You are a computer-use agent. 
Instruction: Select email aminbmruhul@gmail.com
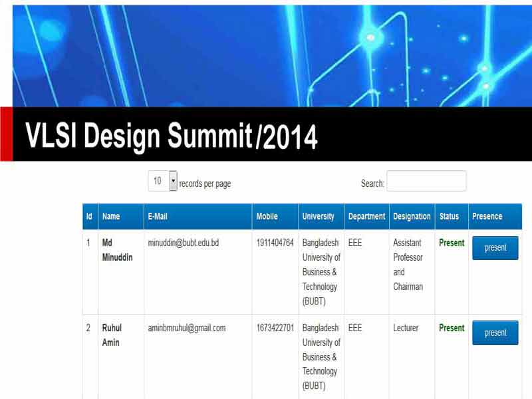click(187, 328)
